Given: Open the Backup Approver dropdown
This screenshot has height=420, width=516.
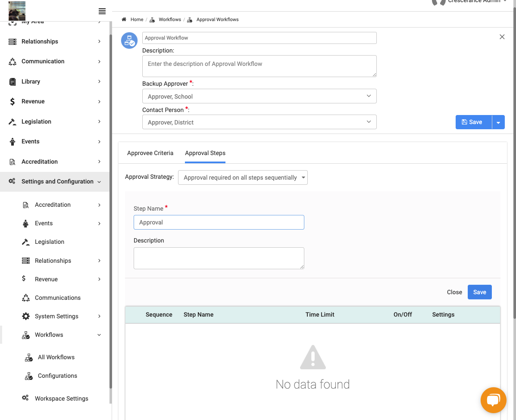Looking at the screenshot, I should [x=260, y=96].
